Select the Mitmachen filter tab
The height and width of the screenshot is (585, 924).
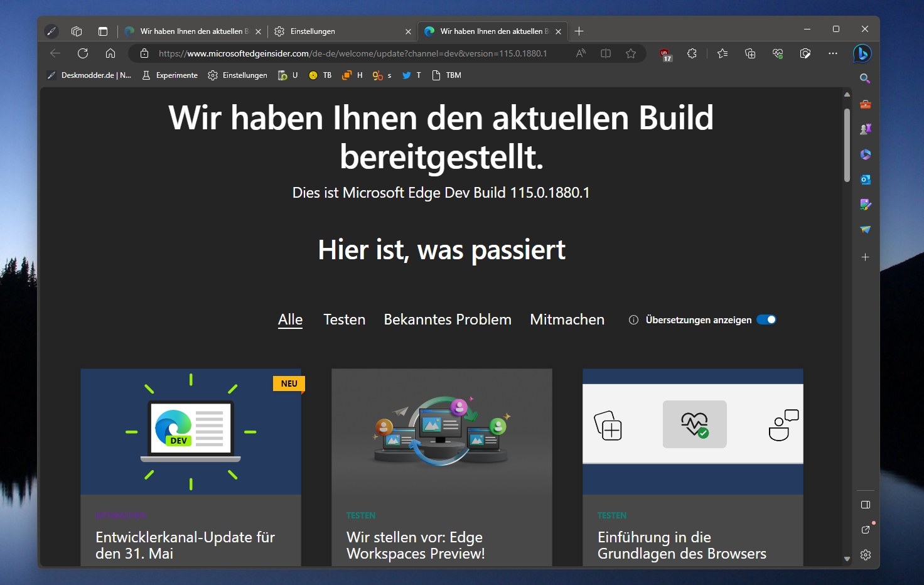(567, 319)
